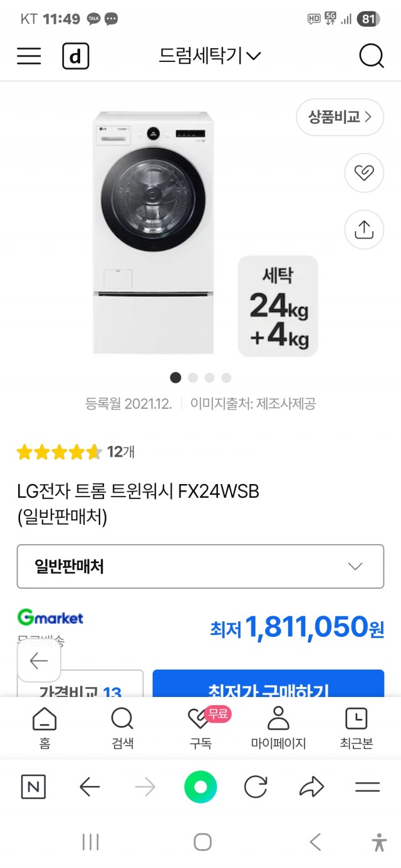Tap the Danawa 'd' logo icon

76,56
